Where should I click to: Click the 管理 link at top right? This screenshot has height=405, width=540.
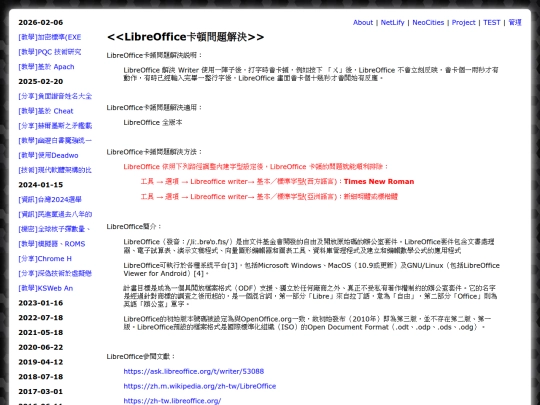click(x=515, y=22)
